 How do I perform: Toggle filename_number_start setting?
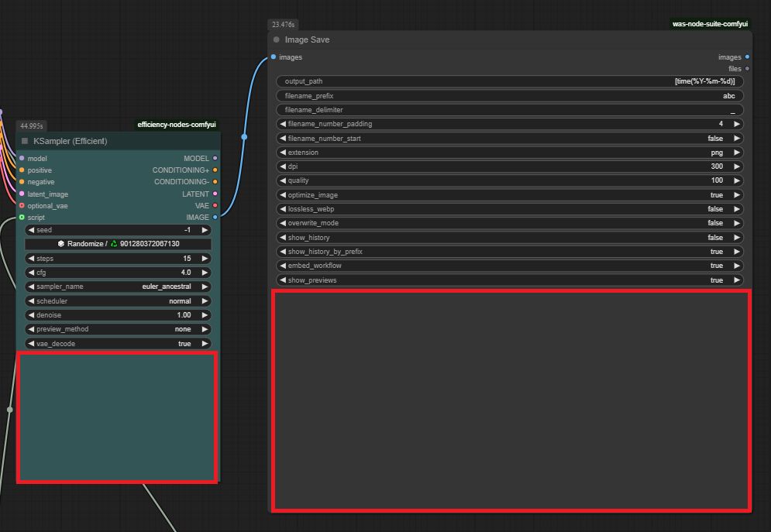pos(510,139)
